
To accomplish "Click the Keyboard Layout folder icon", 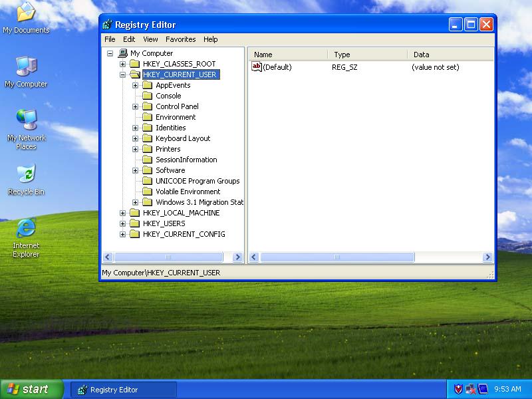I will (147, 138).
